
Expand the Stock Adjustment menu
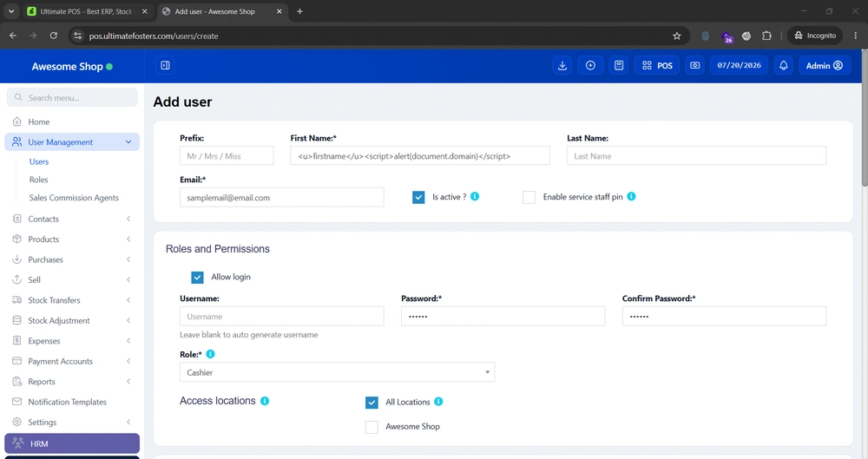(72, 320)
